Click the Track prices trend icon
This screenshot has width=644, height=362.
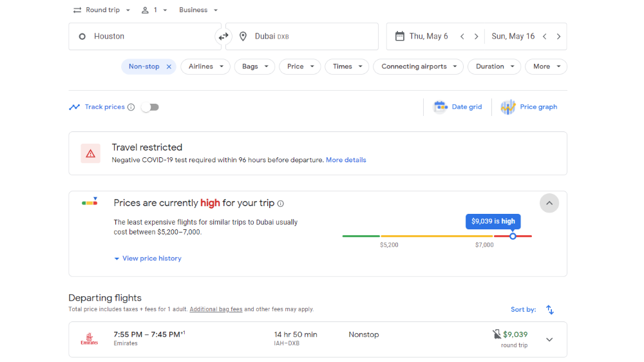(x=74, y=107)
